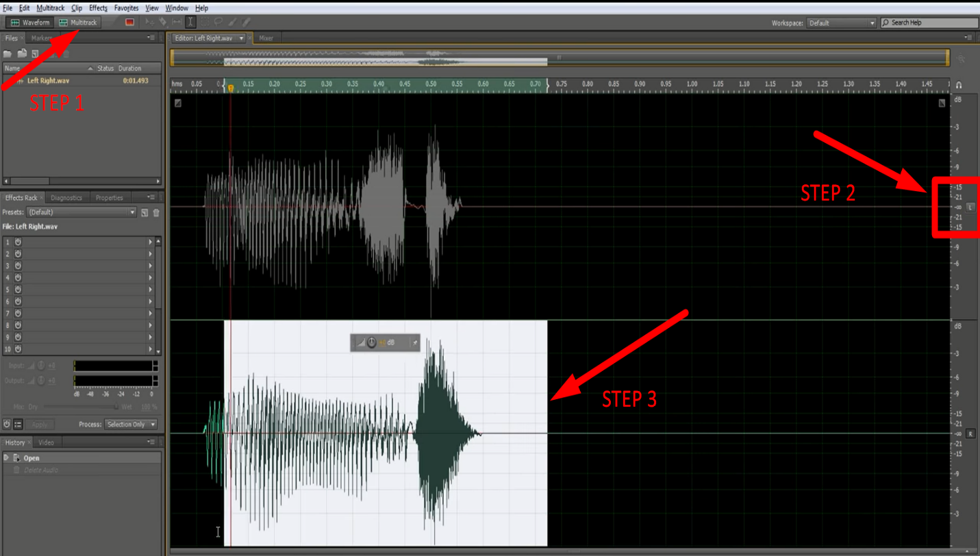980x556 pixels.
Task: Toggle the entire Effects Rack power button
Action: point(7,424)
